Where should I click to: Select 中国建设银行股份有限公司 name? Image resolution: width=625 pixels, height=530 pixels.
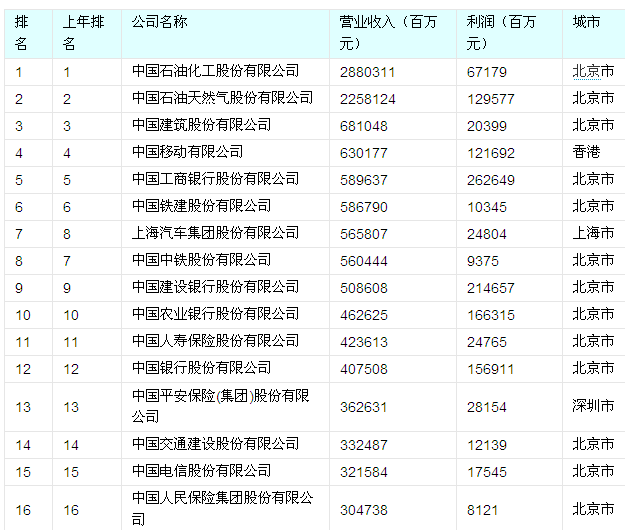tap(215, 287)
